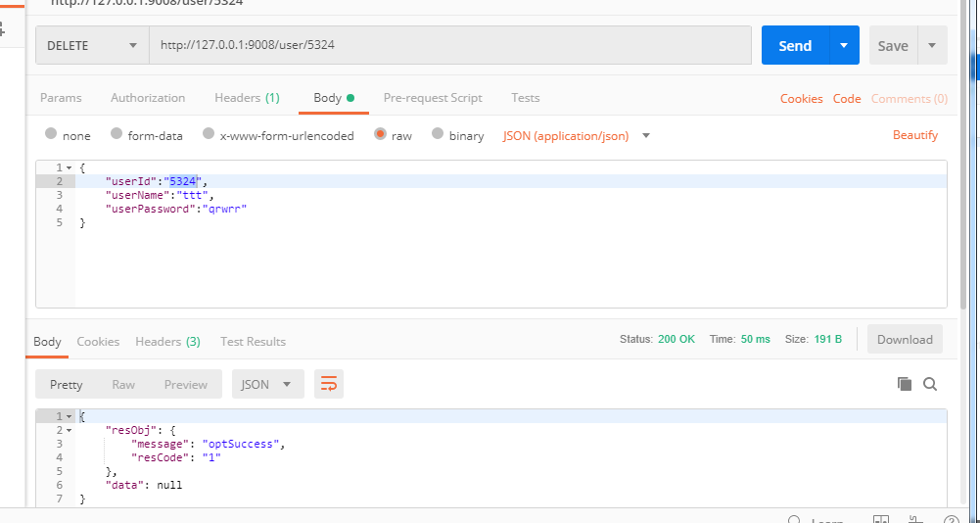980x523 pixels.
Task: Expand the Save options arrow
Action: pyautogui.click(x=932, y=45)
